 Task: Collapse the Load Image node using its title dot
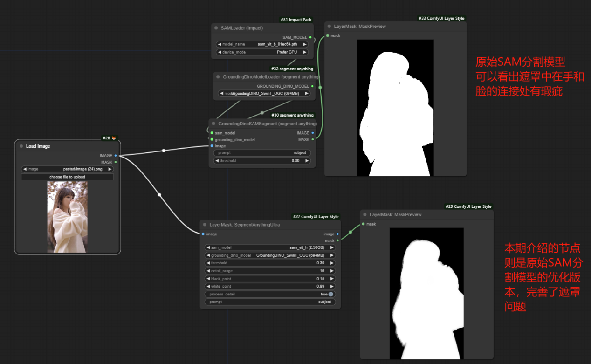tap(21, 146)
